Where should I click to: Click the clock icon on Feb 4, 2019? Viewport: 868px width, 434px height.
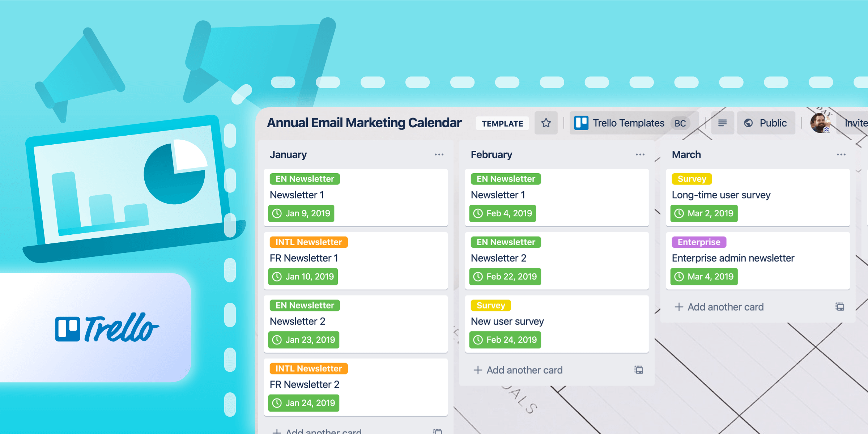click(478, 213)
